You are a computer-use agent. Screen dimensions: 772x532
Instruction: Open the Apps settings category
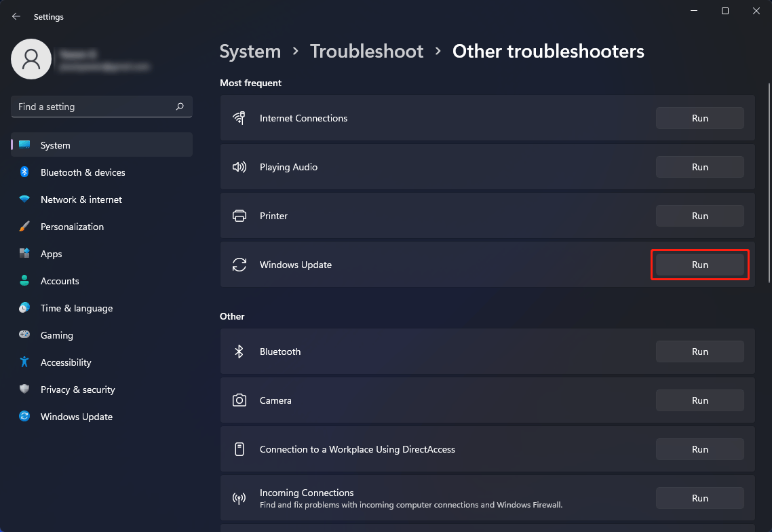[51, 254]
